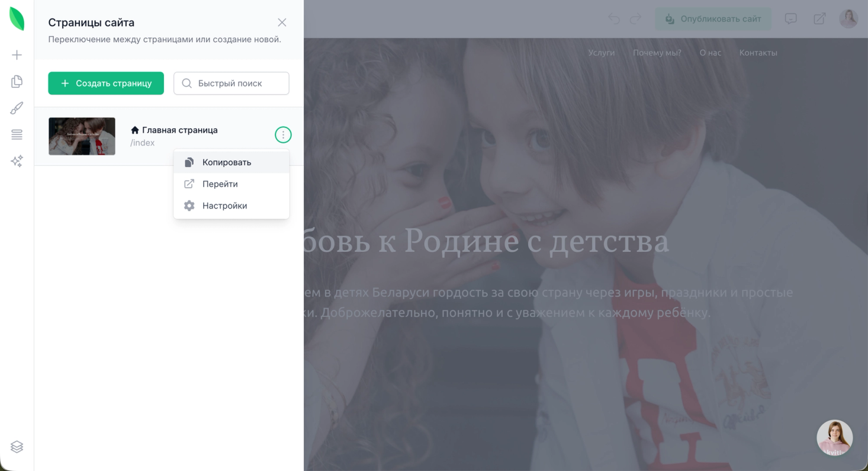Viewport: 868px width, 471px height.
Task: Click the Создать страницу button
Action: click(x=106, y=84)
